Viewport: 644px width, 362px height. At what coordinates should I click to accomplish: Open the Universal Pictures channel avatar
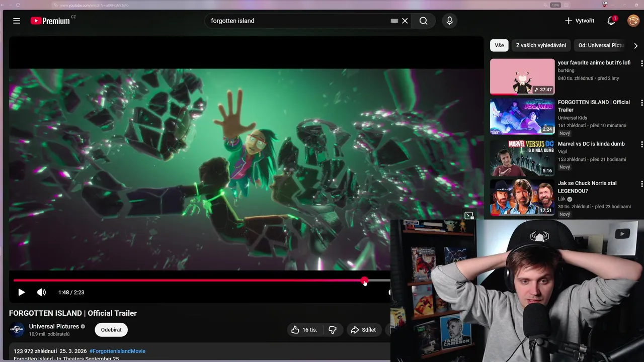(17, 330)
